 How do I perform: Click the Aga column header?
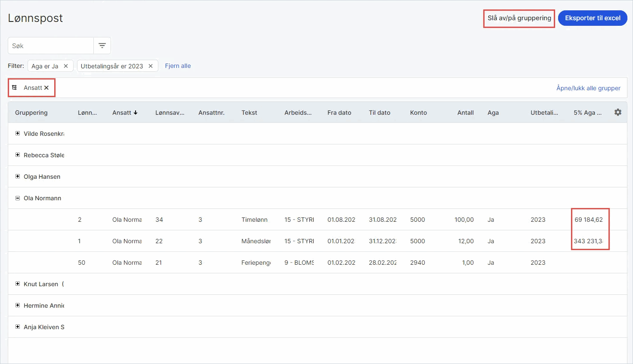click(493, 113)
